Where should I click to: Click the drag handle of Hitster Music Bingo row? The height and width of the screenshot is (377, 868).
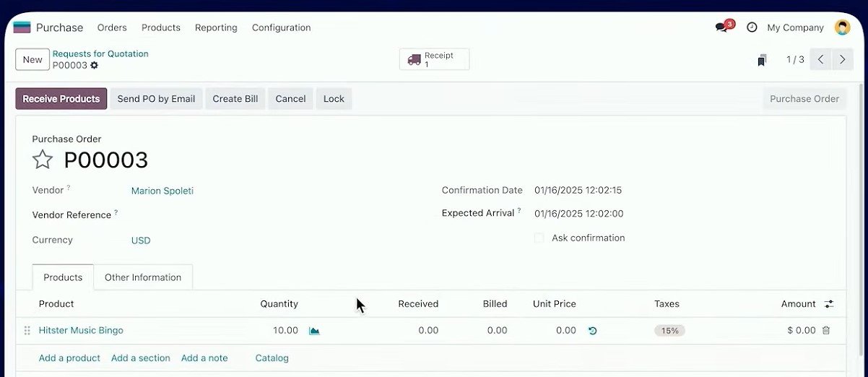click(27, 331)
